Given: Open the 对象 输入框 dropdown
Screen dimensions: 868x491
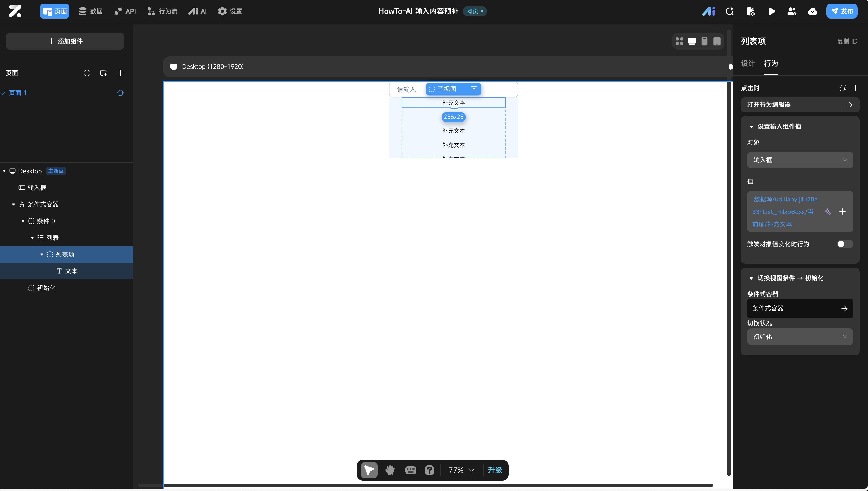Looking at the screenshot, I should click(x=800, y=160).
